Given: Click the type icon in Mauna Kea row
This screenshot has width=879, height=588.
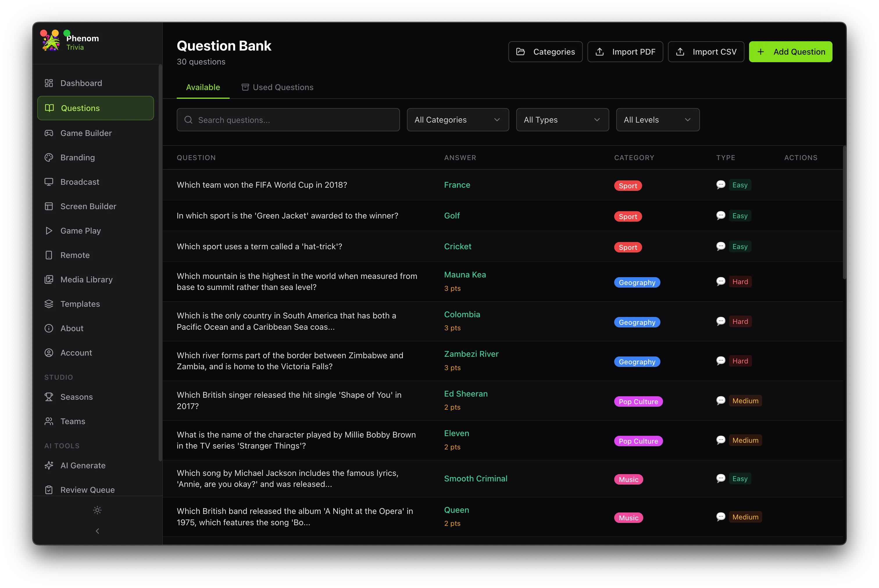Looking at the screenshot, I should pos(721,282).
